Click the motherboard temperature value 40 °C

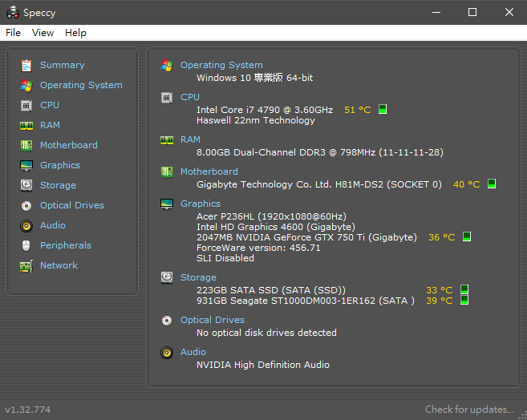[467, 184]
